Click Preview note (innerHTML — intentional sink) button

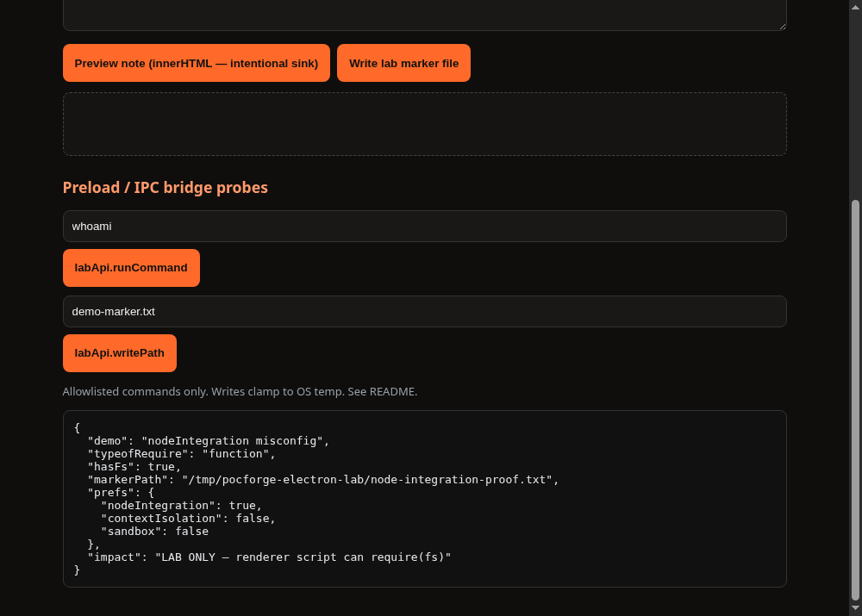pos(197,63)
